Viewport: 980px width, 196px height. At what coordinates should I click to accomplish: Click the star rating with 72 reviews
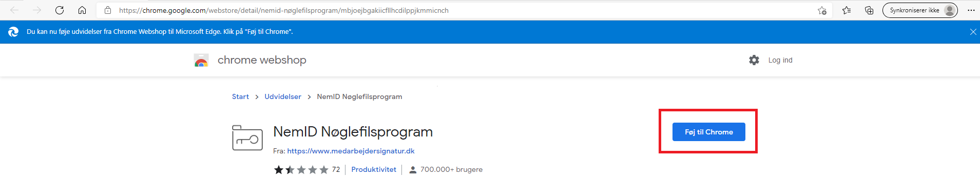click(x=306, y=170)
